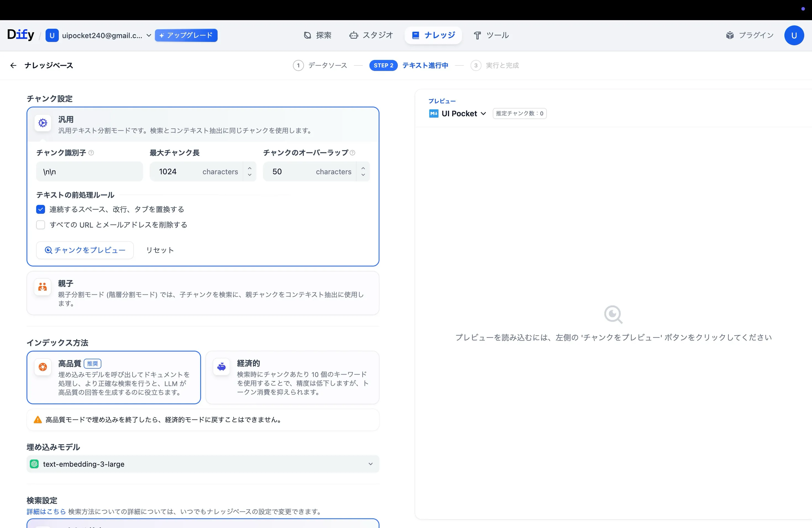The height and width of the screenshot is (528, 812).
Task: Click the blue dot indicator in top bar
Action: pyautogui.click(x=803, y=9)
